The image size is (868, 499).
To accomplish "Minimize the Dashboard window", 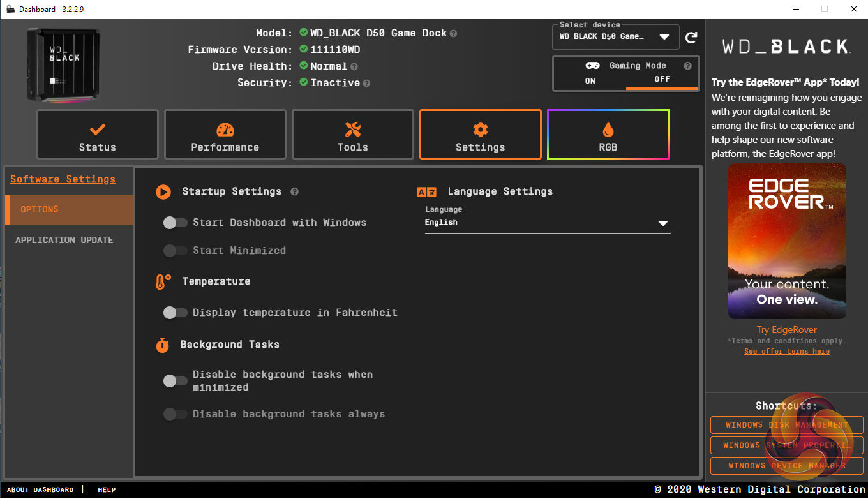I will pyautogui.click(x=796, y=9).
